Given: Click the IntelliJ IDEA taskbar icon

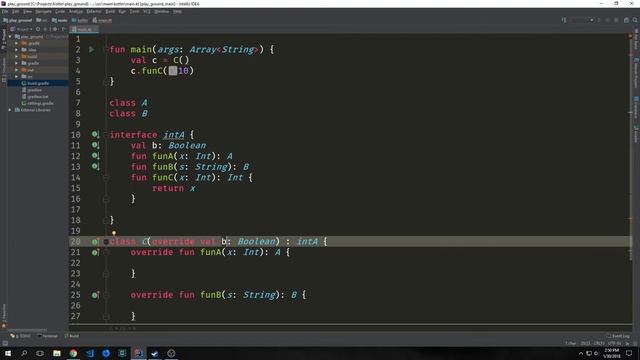Looking at the screenshot, I should pos(138,353).
